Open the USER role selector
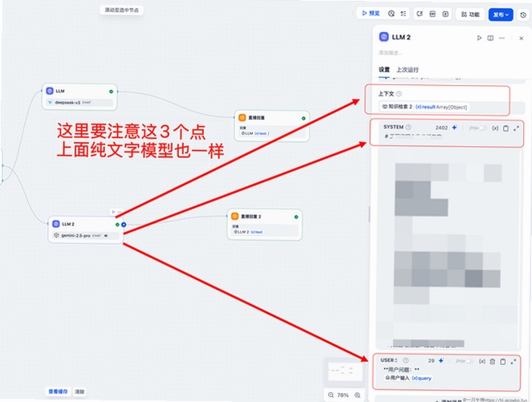 (x=389, y=360)
